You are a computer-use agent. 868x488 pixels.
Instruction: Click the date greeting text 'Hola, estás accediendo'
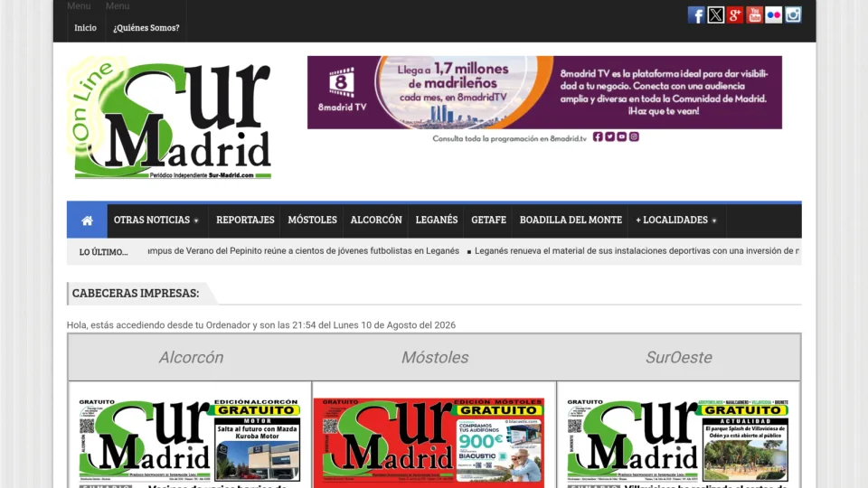pos(261,324)
